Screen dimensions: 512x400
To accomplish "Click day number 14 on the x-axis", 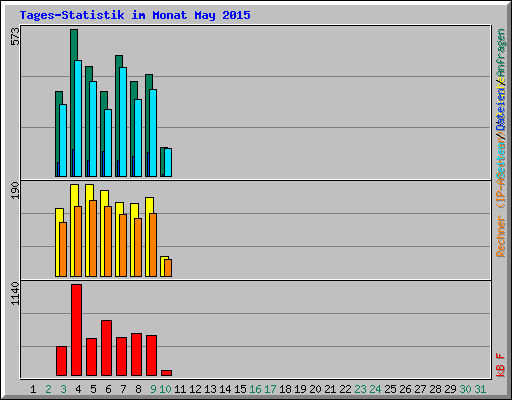I will pyautogui.click(x=225, y=389).
